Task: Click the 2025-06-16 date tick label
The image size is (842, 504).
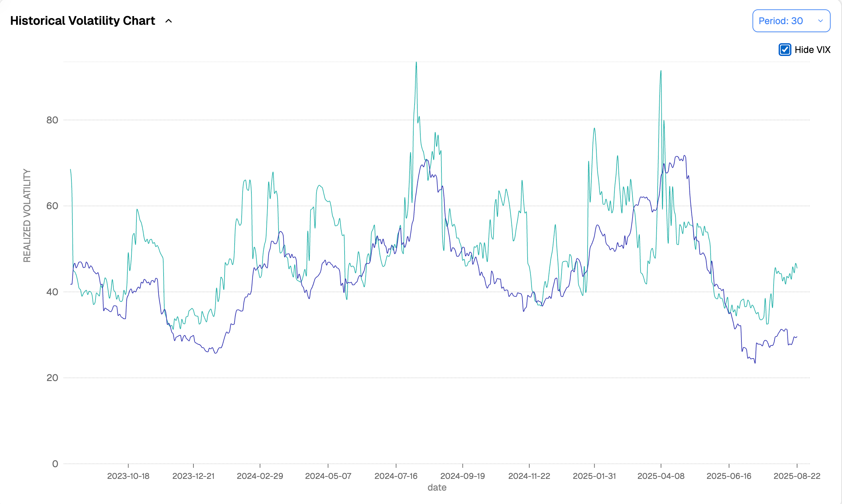Action: pos(729,476)
